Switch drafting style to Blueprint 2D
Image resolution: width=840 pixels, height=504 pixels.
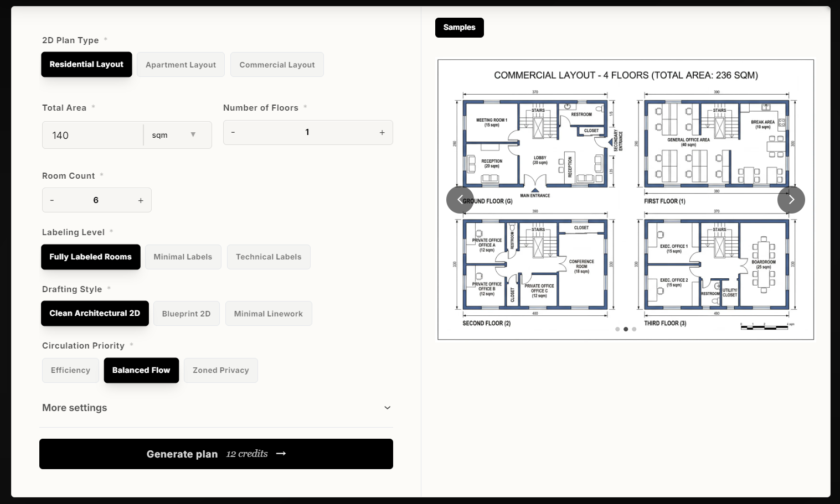click(x=186, y=314)
